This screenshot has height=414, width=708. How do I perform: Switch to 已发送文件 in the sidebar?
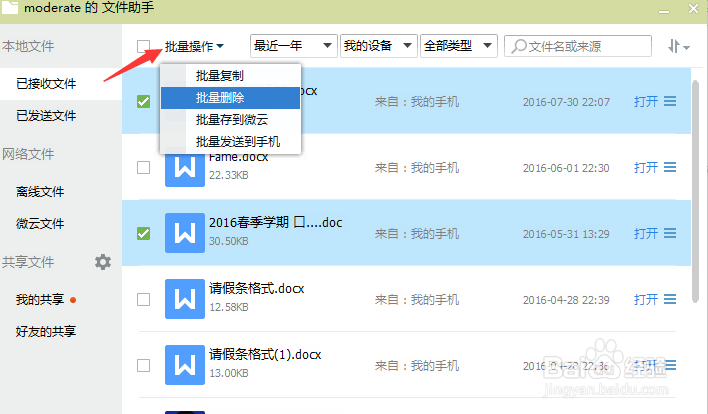point(46,116)
